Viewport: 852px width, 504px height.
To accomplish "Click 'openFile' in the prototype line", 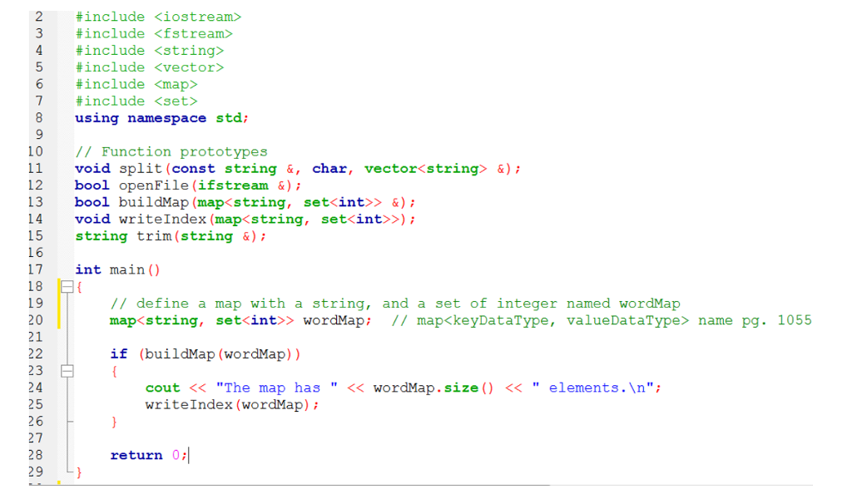I will click(x=154, y=185).
